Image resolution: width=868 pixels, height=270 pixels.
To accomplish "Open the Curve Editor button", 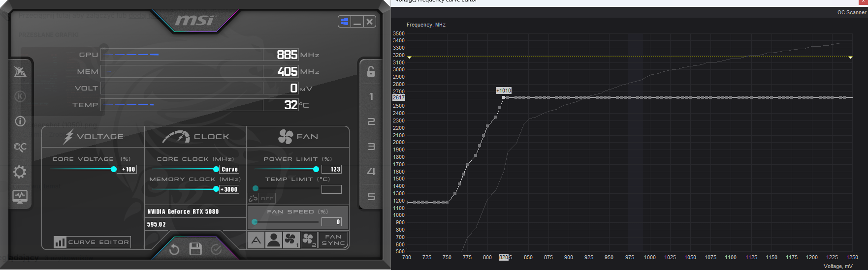I will (93, 242).
